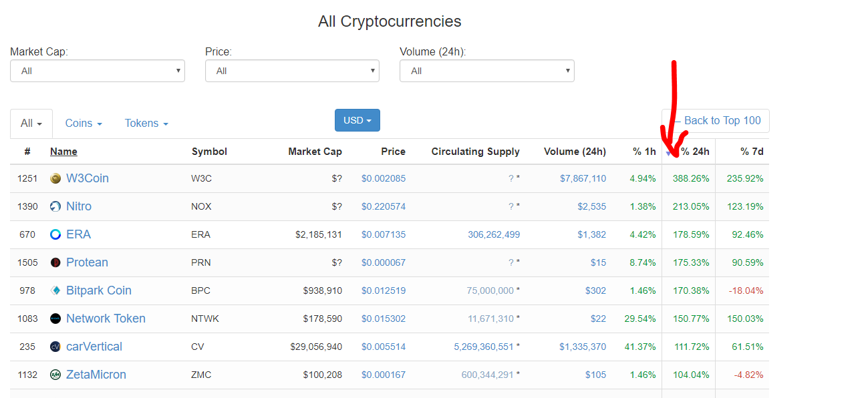
Task: Select the All tab
Action: pyautogui.click(x=31, y=124)
